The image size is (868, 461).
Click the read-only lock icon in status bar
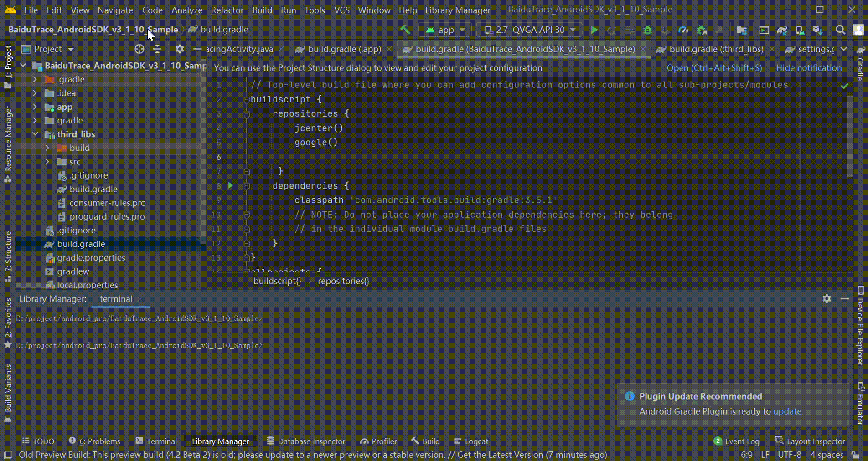click(855, 455)
